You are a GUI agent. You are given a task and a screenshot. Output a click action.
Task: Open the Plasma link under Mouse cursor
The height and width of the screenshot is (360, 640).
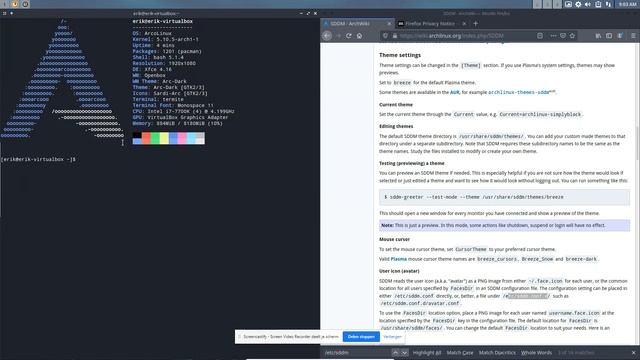click(399, 259)
